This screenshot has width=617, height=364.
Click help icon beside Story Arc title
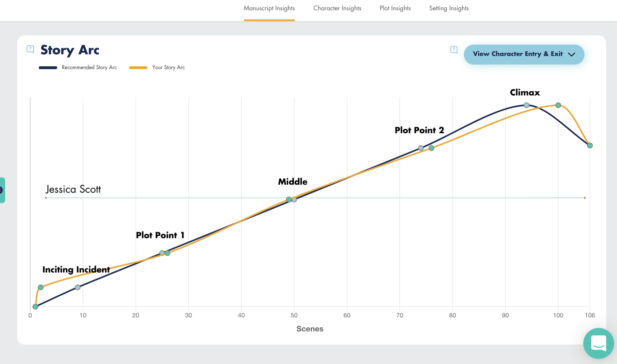coord(30,49)
